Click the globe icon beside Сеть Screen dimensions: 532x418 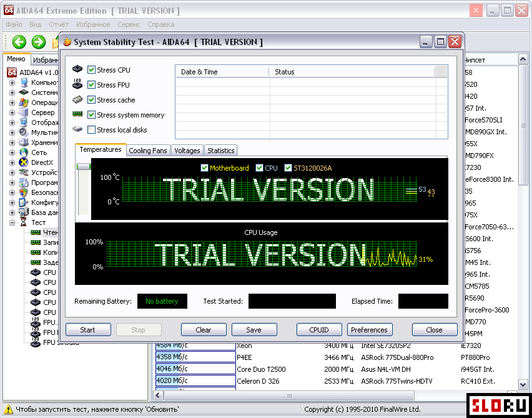coord(24,152)
